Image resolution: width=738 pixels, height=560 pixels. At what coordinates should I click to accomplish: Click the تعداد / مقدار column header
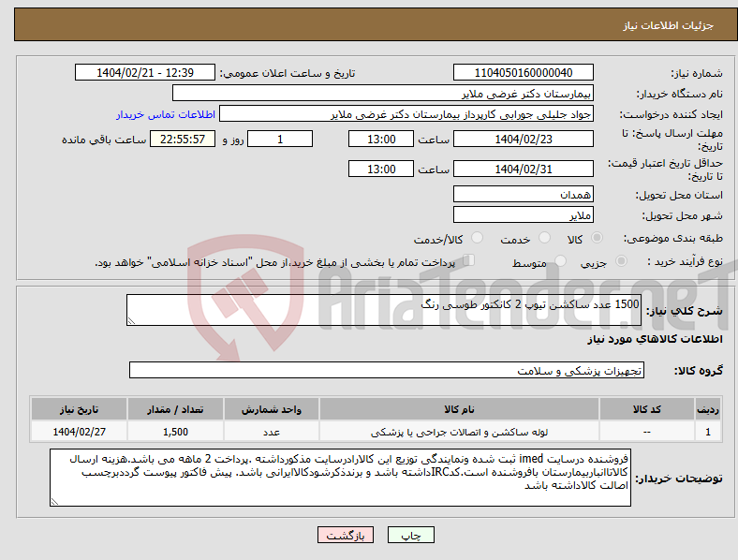click(175, 409)
